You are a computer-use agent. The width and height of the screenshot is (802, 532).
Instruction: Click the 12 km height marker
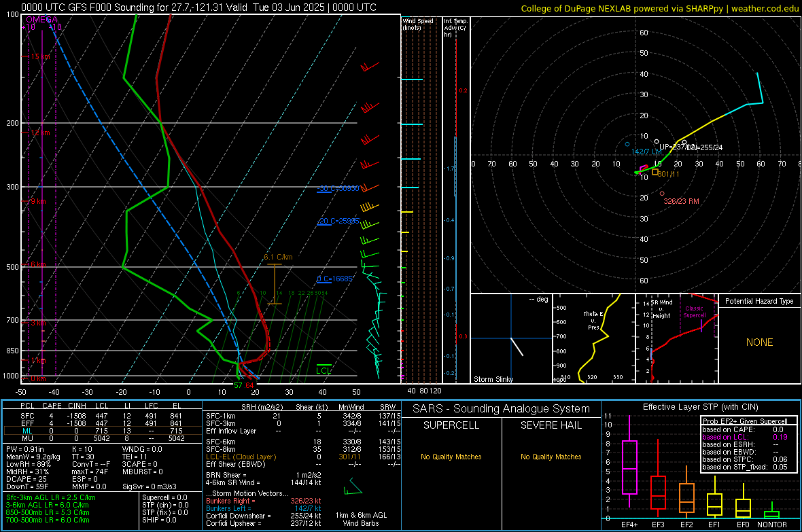(40, 133)
